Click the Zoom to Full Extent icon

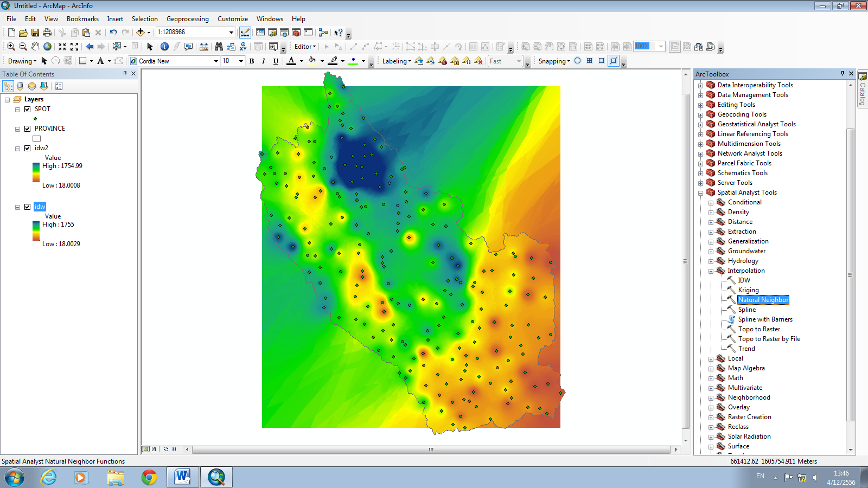point(47,47)
